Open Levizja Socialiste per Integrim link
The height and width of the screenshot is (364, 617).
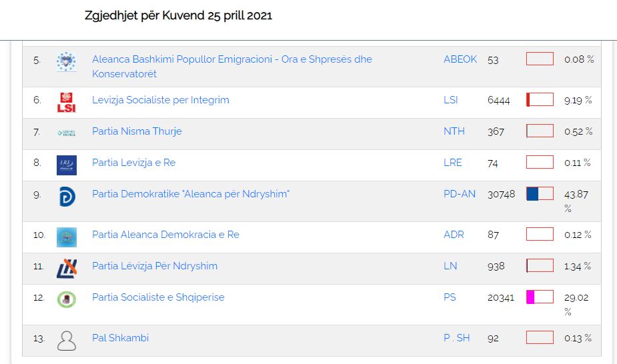(x=160, y=100)
